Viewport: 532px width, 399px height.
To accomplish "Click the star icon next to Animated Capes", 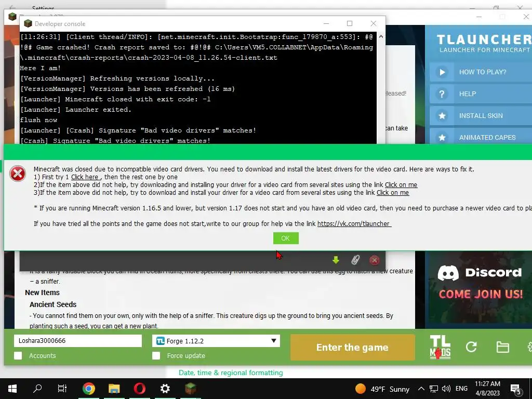I will coord(442,137).
